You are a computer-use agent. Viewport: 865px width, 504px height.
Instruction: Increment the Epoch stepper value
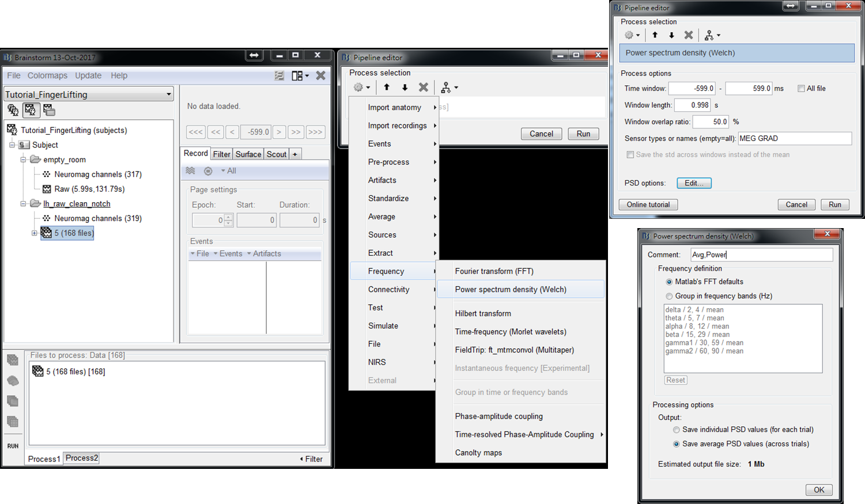(228, 217)
